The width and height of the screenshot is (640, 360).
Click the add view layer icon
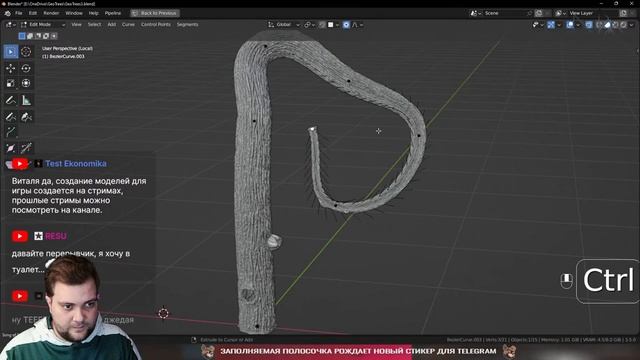point(623,13)
